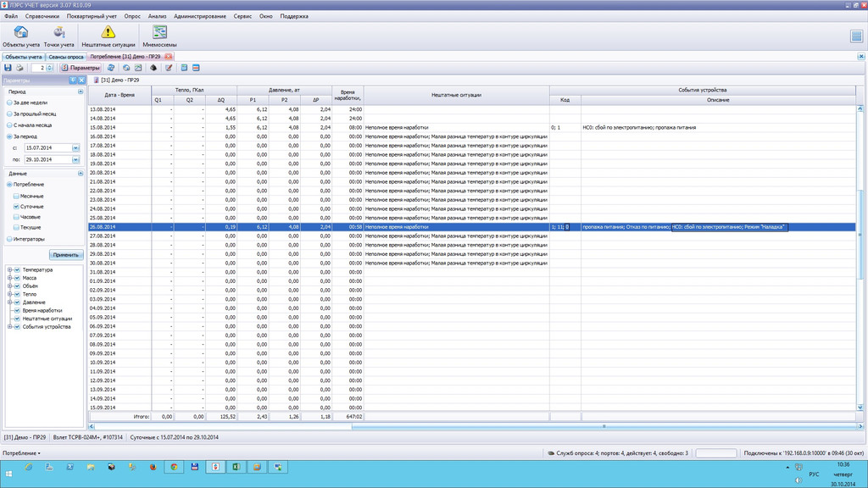Open PowerShell from the taskbar
Viewport: 868px width, 488px height.
(x=70, y=467)
